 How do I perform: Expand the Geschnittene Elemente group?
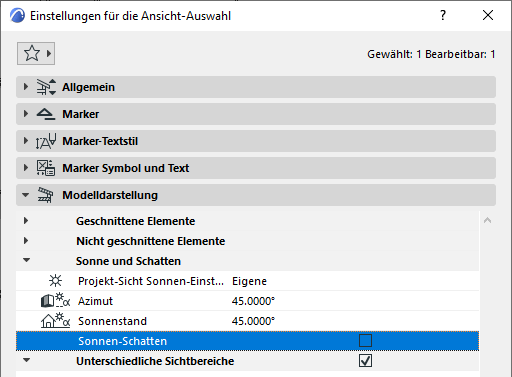tap(26, 221)
